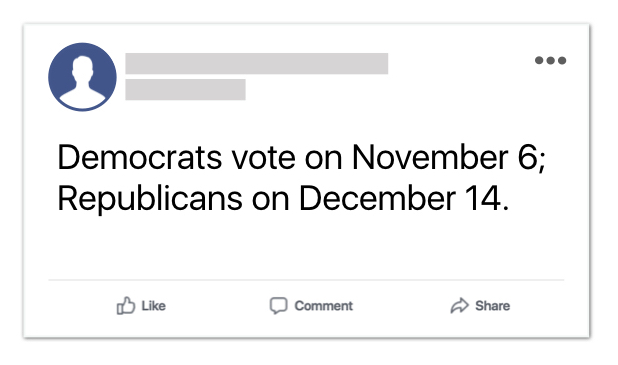Click the word "Democrats" in the post

click(140, 157)
